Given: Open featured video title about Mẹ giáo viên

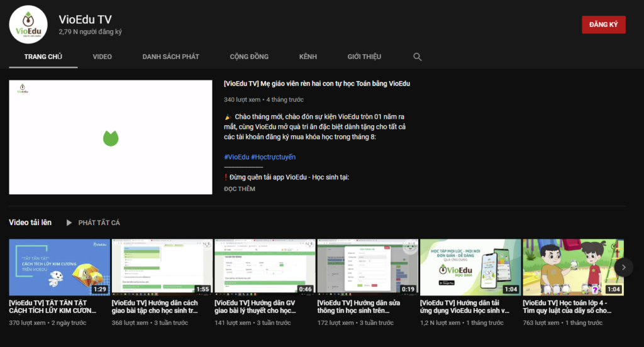Looking at the screenshot, I should pos(317,84).
